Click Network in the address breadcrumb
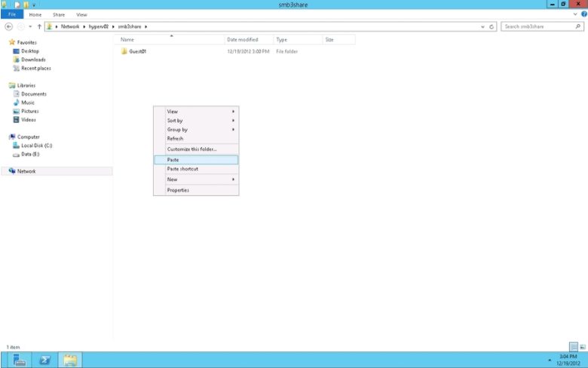Image resolution: width=588 pixels, height=368 pixels. [x=70, y=26]
